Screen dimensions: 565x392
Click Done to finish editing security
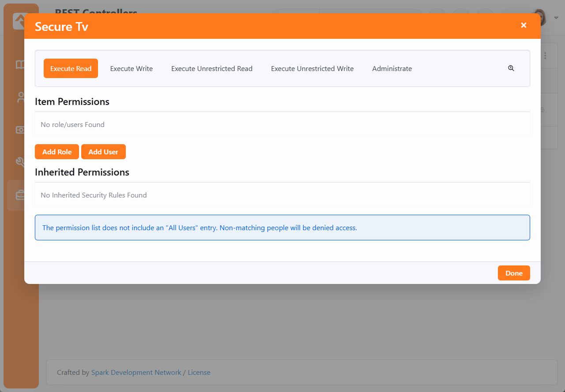point(514,273)
